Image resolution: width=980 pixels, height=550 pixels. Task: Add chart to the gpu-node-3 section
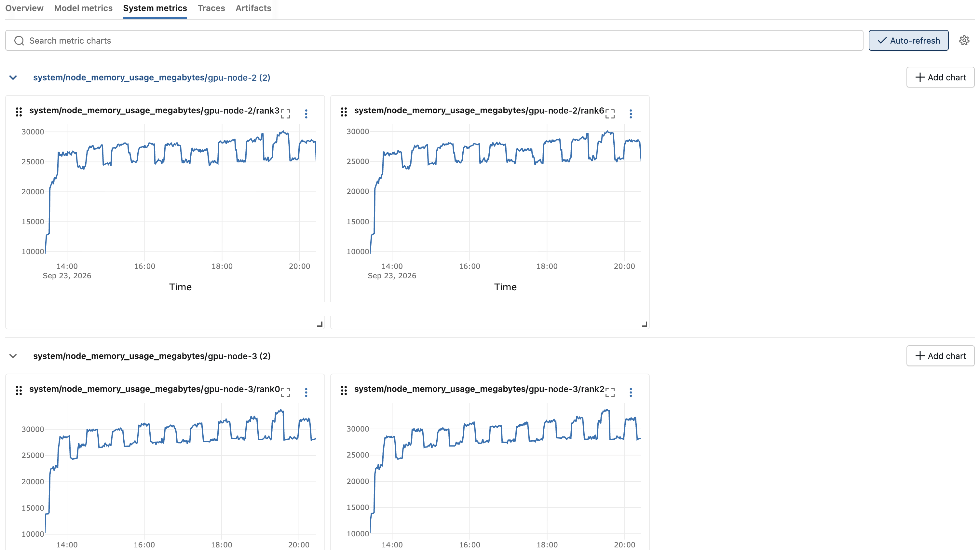coord(940,356)
